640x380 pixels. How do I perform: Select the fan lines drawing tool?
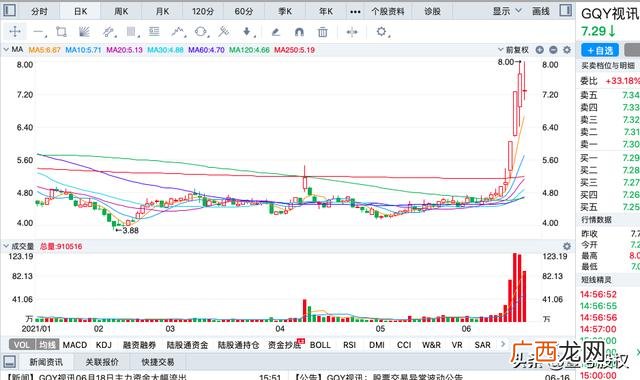point(84,31)
